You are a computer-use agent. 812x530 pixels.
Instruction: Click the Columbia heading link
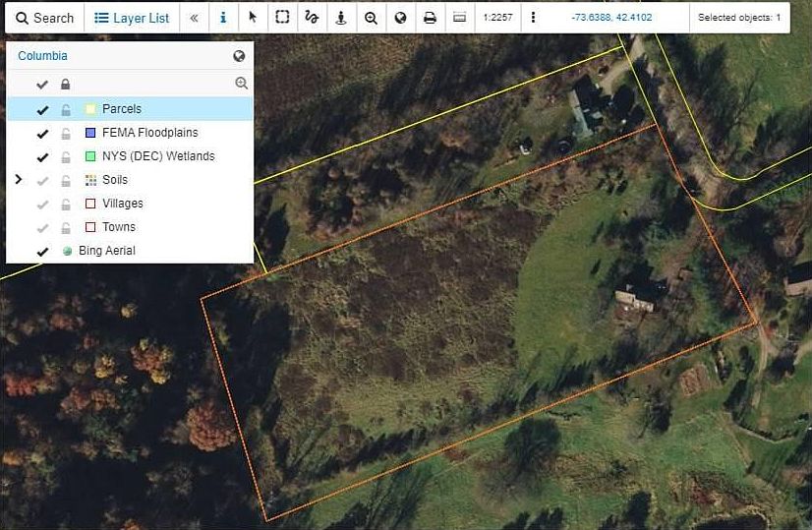pos(42,56)
